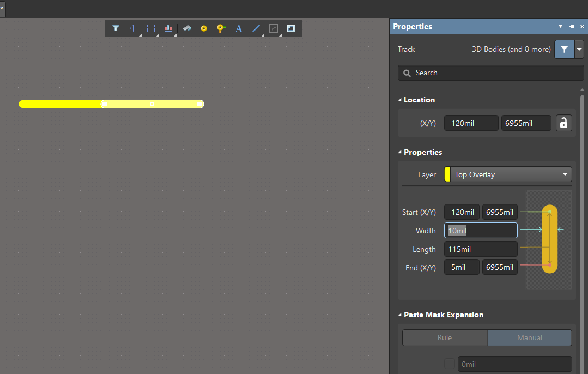Collapse the Properties section
This screenshot has height=374, width=588.
pyautogui.click(x=400, y=152)
